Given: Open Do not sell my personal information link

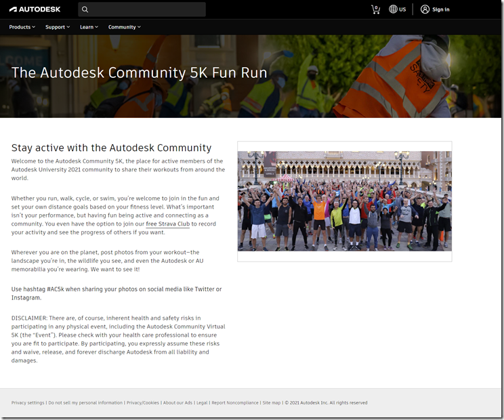Looking at the screenshot, I should coord(85,402).
